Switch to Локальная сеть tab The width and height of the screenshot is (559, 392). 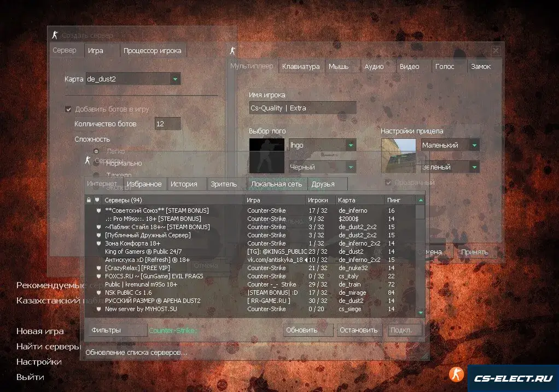277,184
